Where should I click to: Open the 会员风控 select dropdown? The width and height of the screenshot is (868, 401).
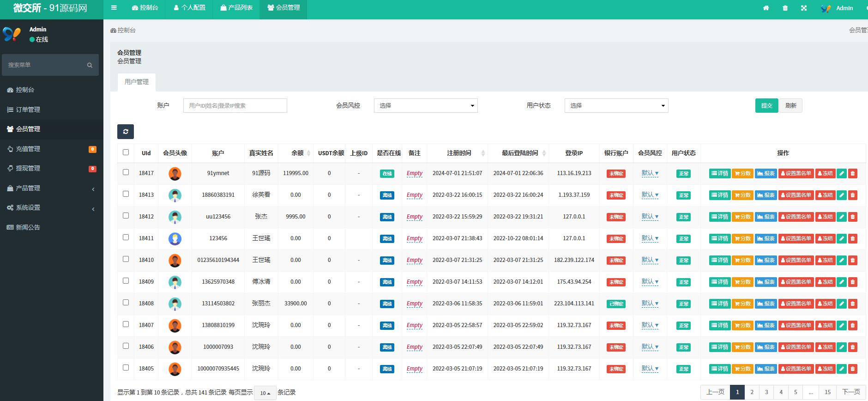point(426,105)
